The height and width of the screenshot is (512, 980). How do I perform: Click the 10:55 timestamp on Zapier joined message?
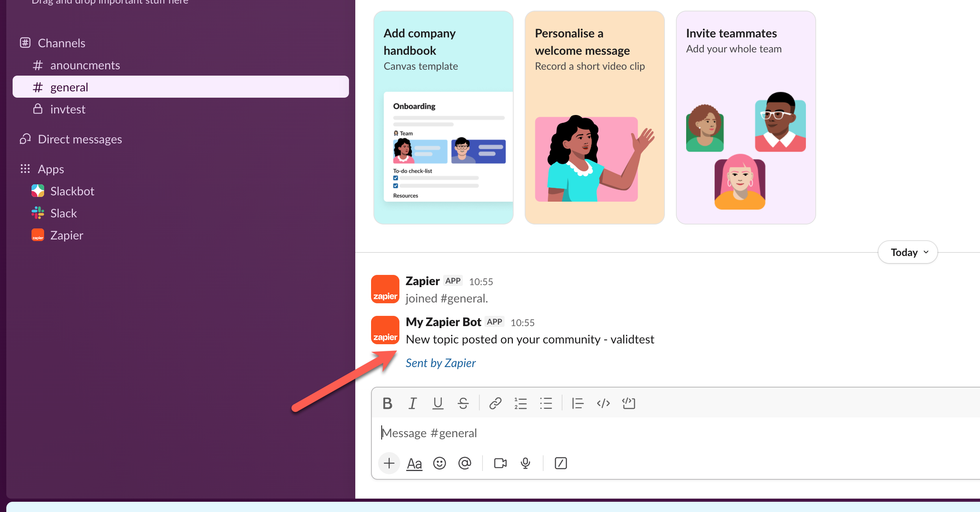(x=481, y=282)
